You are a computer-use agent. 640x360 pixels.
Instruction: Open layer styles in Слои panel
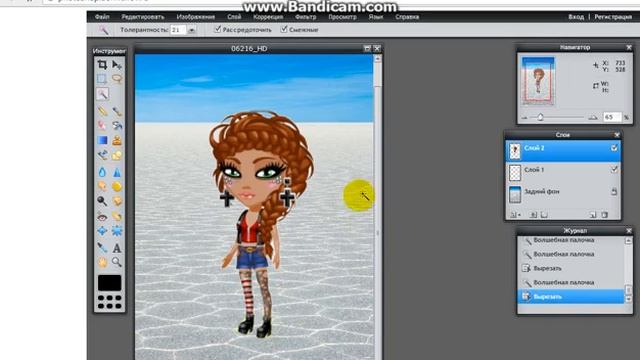coord(544,215)
